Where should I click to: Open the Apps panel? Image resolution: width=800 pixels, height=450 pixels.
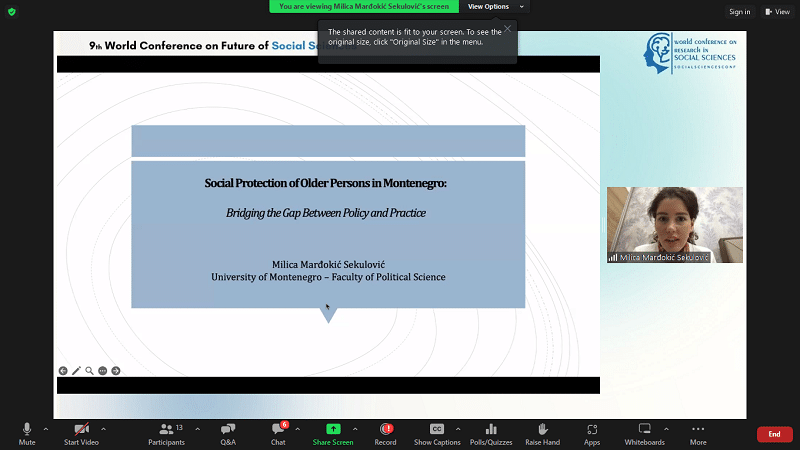(592, 432)
